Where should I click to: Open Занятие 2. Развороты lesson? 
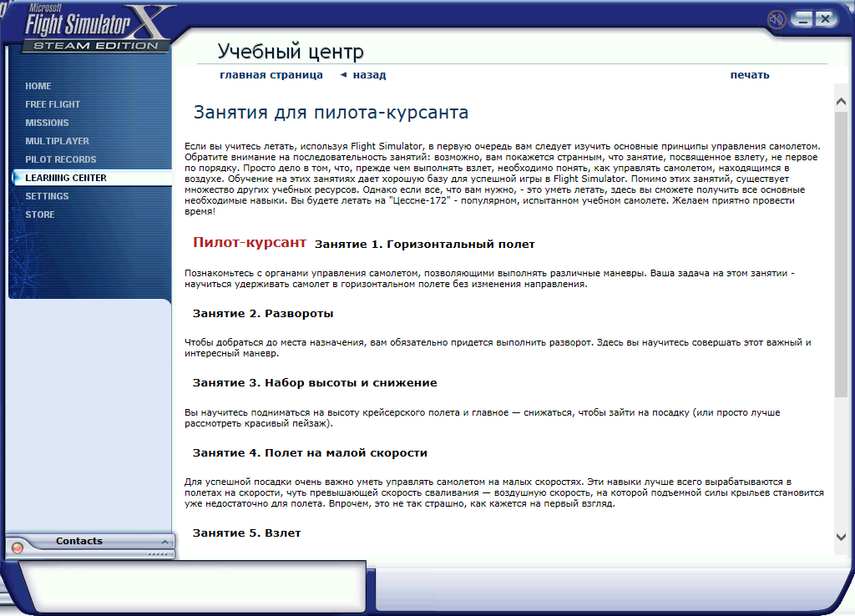coord(263,314)
